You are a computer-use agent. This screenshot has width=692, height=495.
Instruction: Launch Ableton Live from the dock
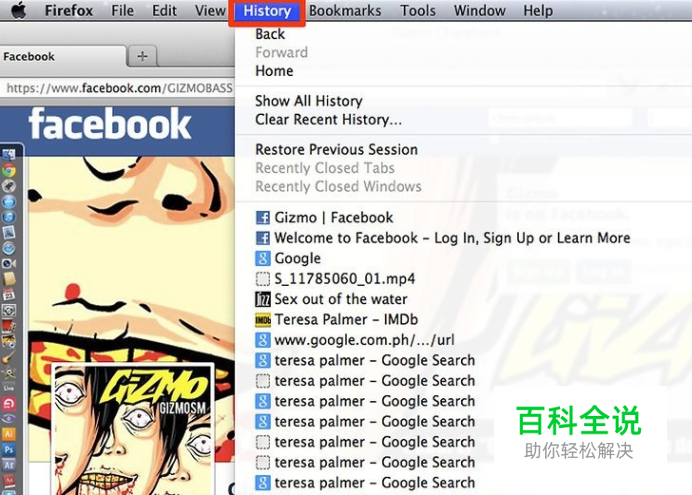(9, 388)
